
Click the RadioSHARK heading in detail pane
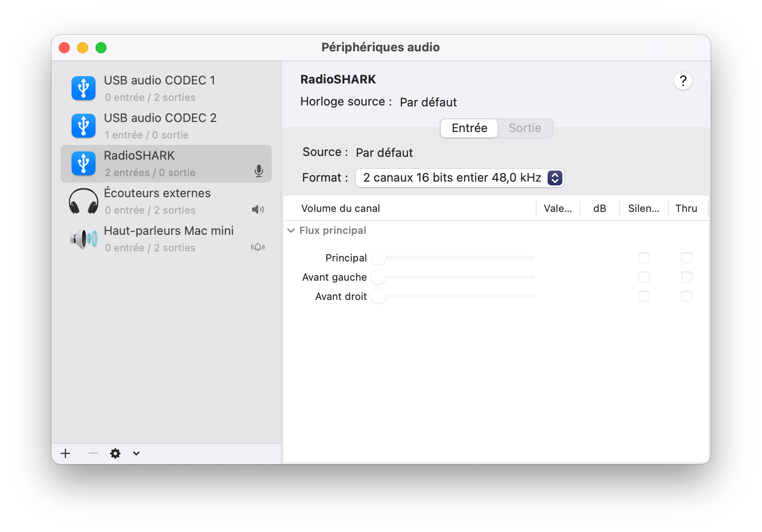coord(338,79)
